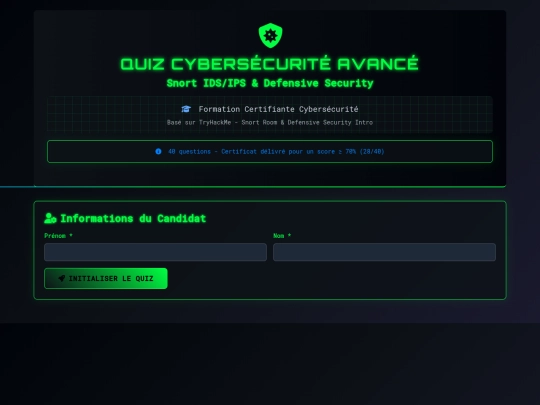540x405 pixels.
Task: Click the asterisk next to the Nom label
Action: 289,235
